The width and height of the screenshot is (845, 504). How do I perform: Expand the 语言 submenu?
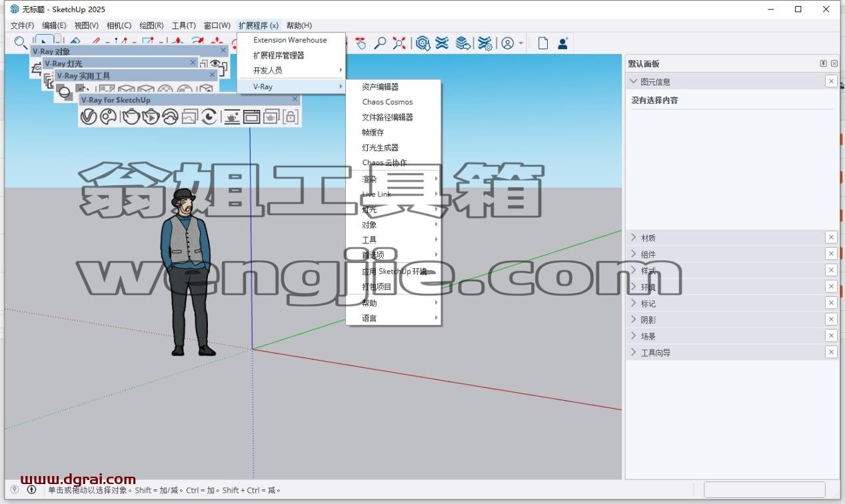pyautogui.click(x=393, y=318)
